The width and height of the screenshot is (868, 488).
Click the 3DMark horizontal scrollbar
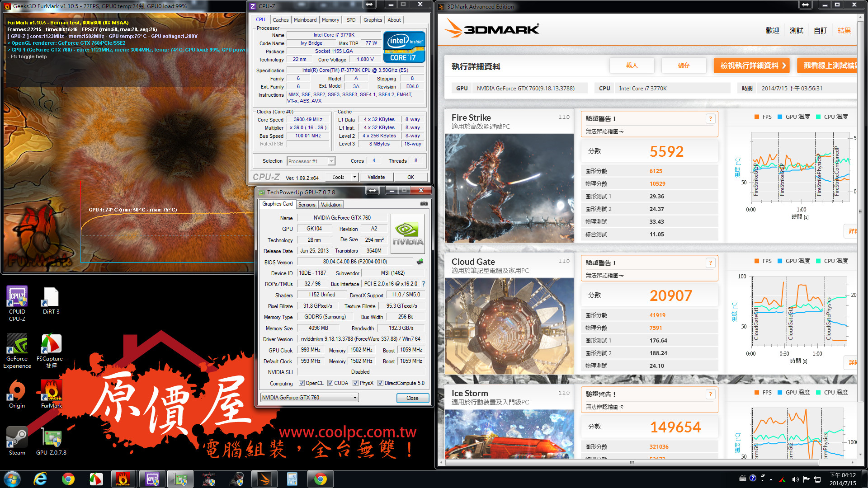(632, 463)
